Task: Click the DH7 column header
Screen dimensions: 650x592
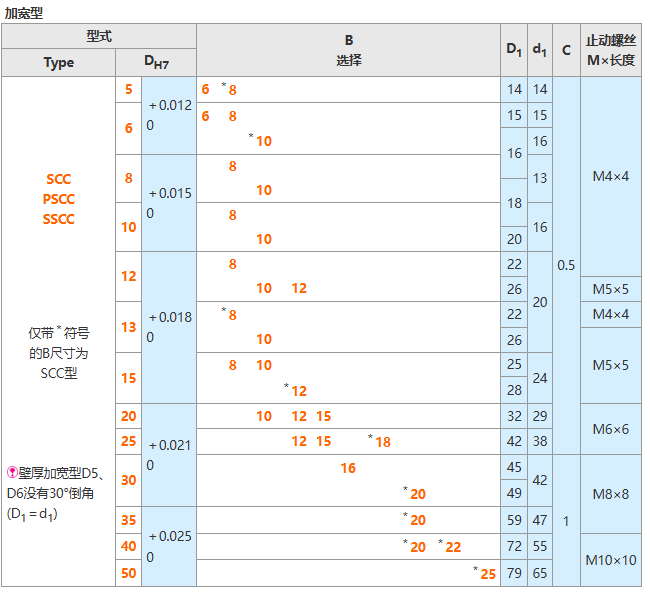Action: (156, 63)
